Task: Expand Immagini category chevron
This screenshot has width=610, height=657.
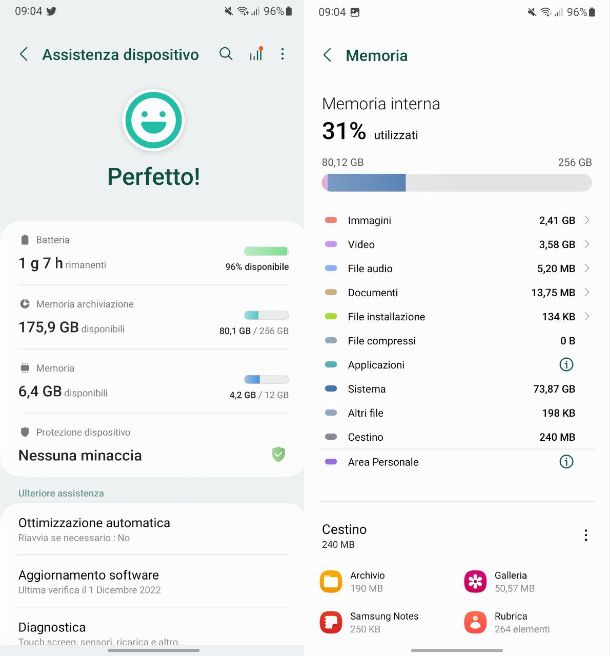Action: click(x=587, y=220)
